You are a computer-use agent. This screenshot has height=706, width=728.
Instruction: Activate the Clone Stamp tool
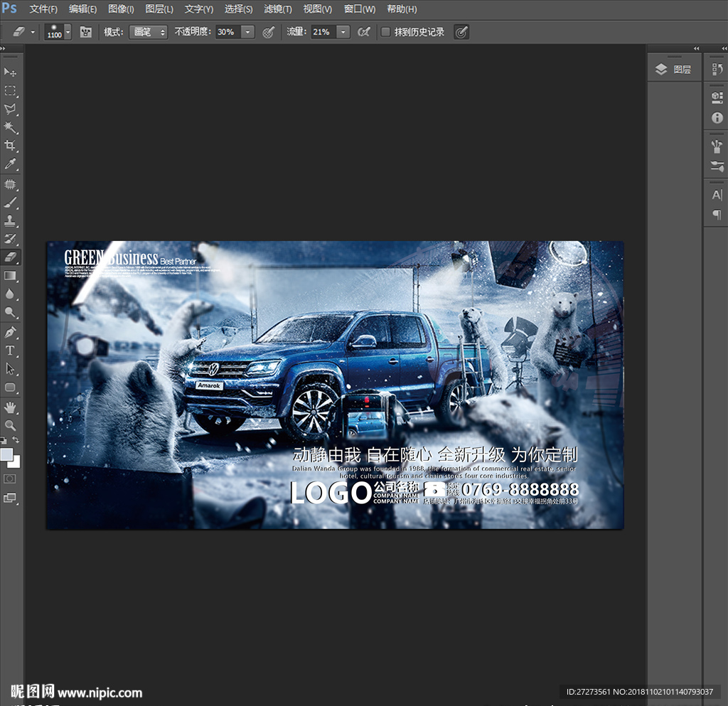coord(11,220)
